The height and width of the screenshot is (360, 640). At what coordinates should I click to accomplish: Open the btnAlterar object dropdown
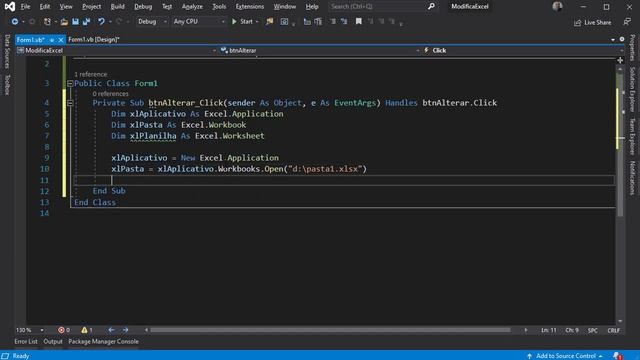[x=320, y=51]
